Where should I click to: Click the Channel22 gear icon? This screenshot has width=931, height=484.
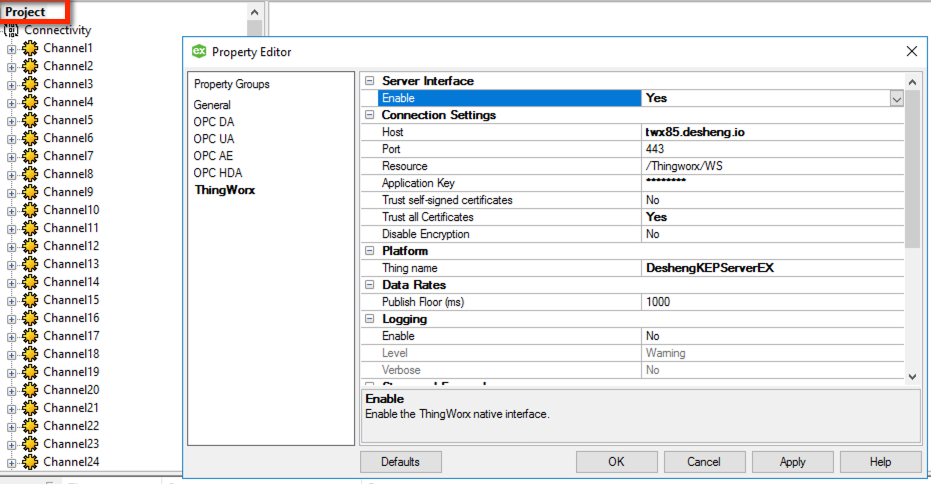[30, 426]
